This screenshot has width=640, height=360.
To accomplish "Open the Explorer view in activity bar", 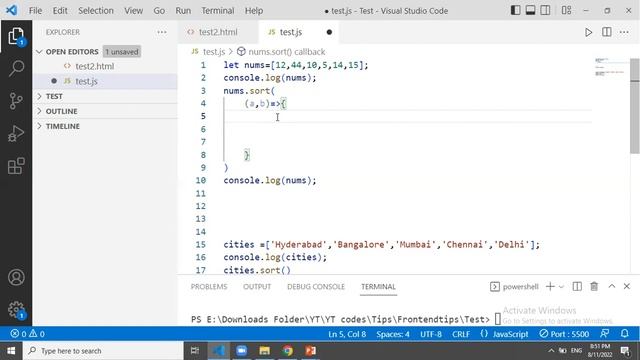I will pos(16,37).
